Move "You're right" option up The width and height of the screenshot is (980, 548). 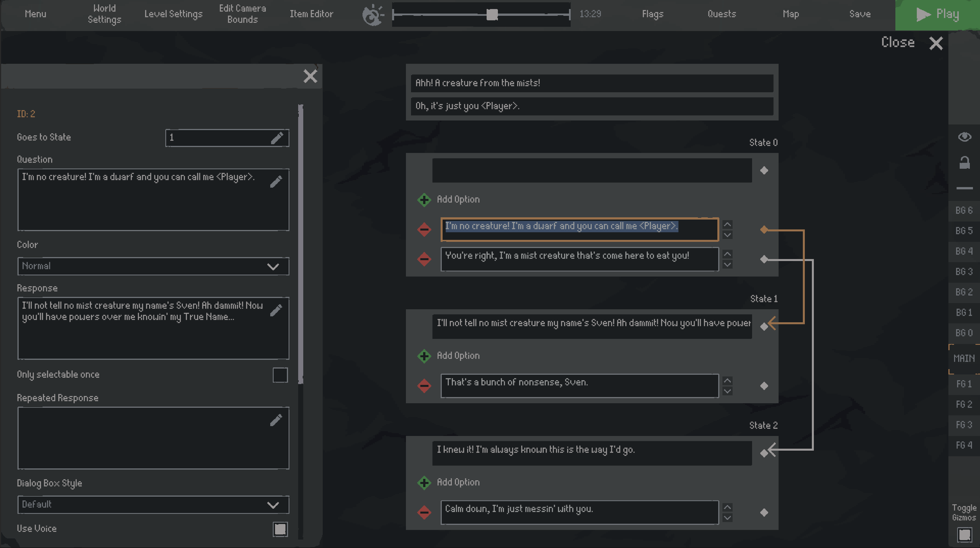point(727,254)
